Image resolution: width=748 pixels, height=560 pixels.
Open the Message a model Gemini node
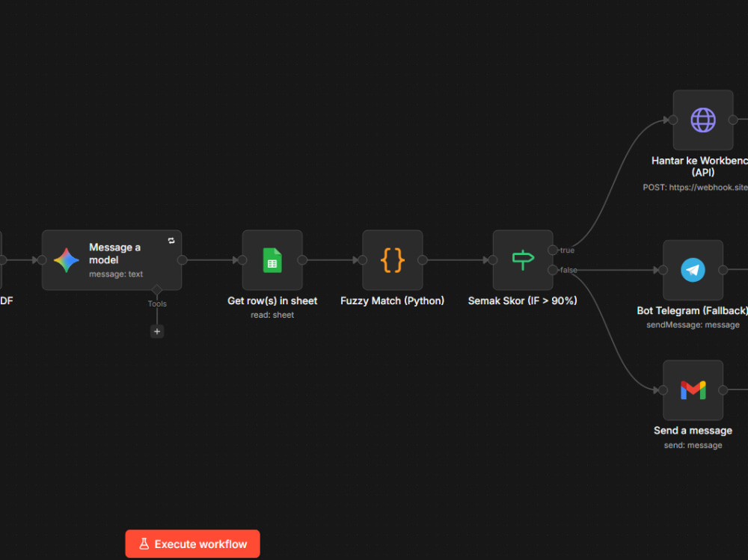tap(111, 260)
